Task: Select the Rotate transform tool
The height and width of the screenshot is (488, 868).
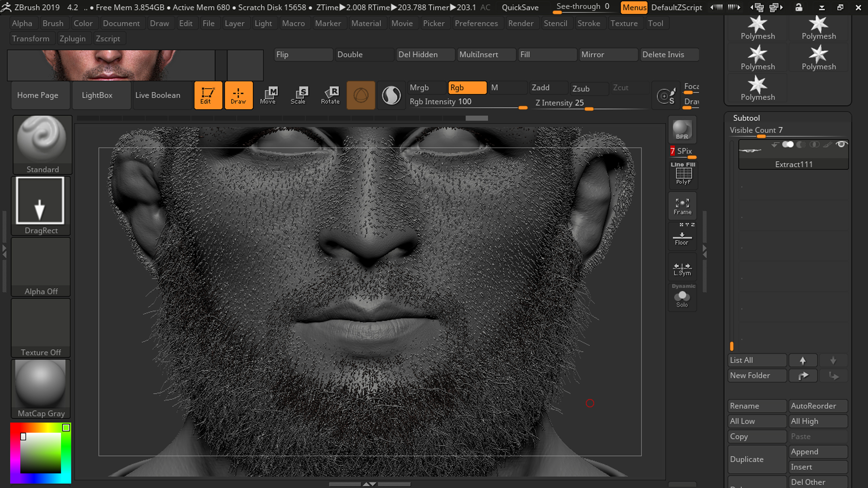Action: (330, 95)
